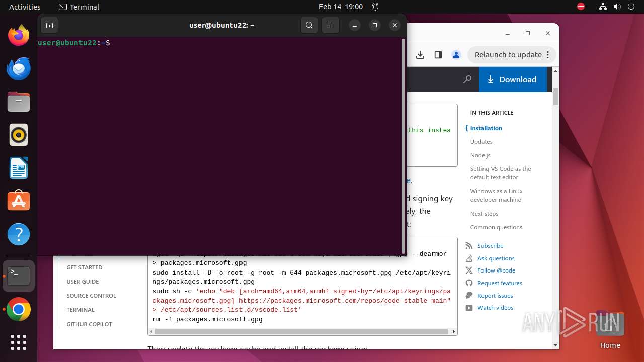
Task: Open TERMINAL docs section
Action: [80, 310]
